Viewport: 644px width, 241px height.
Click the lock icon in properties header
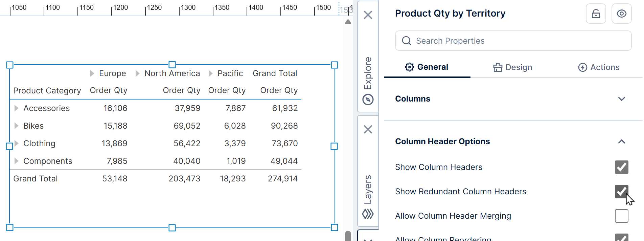[596, 14]
